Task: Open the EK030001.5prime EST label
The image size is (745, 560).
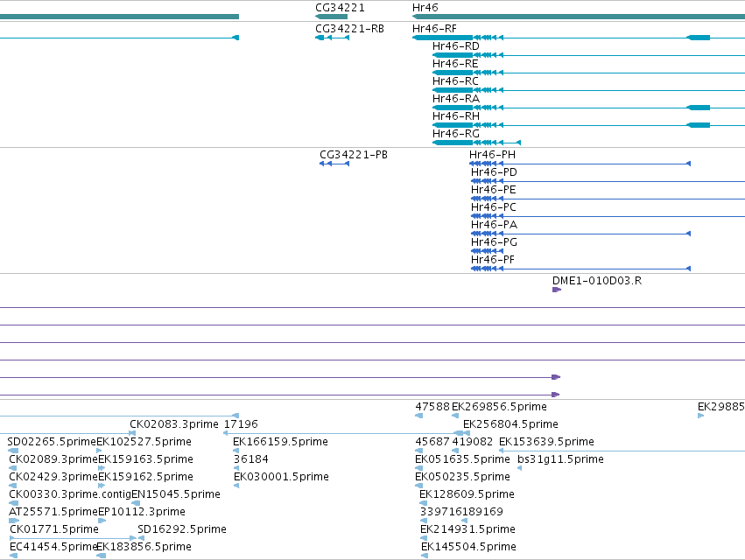Action: 281,477
